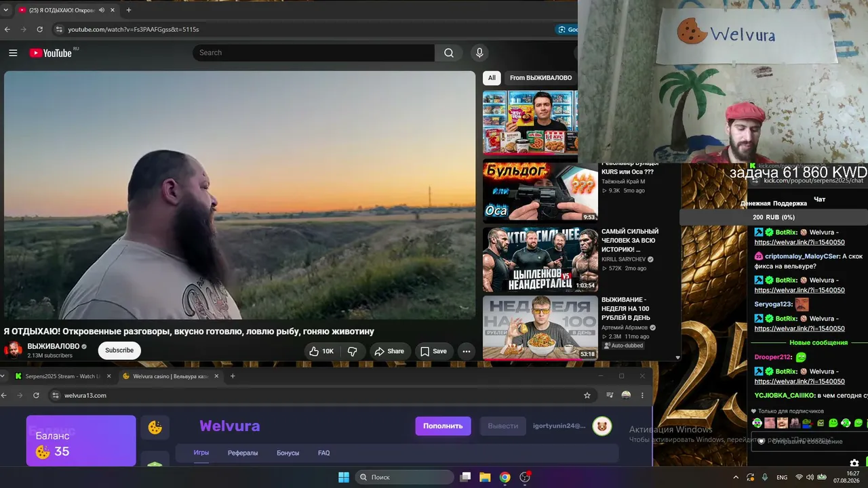Focus the YouTube search field

(x=313, y=53)
